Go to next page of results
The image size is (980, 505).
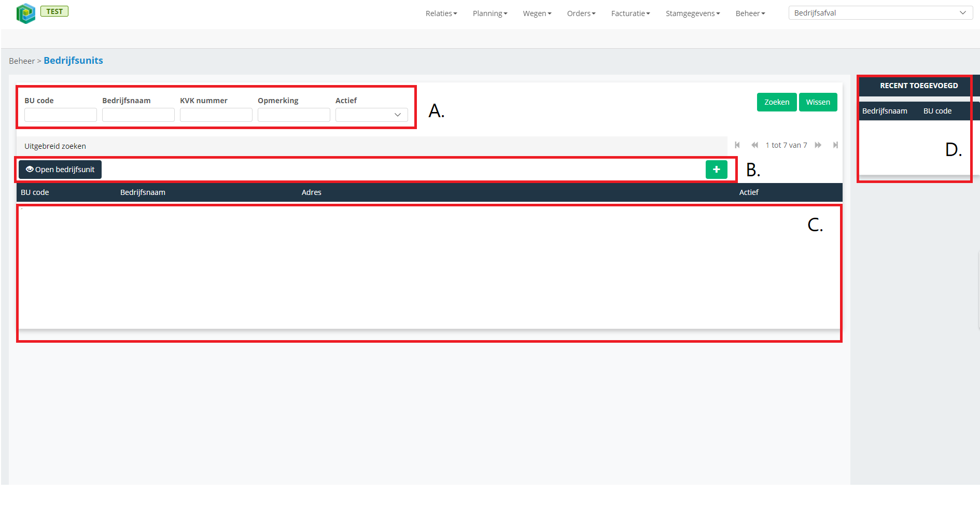(818, 145)
